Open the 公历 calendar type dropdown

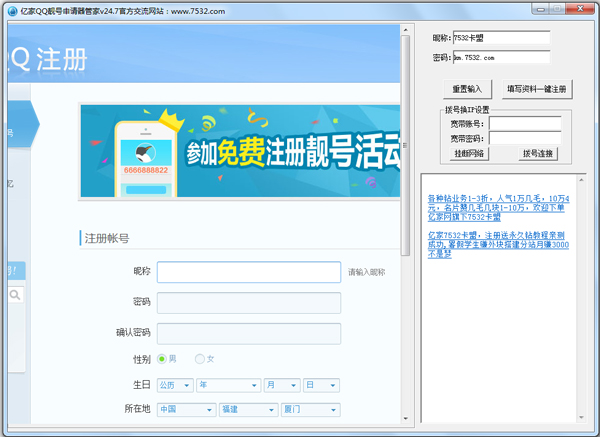pyautogui.click(x=174, y=385)
